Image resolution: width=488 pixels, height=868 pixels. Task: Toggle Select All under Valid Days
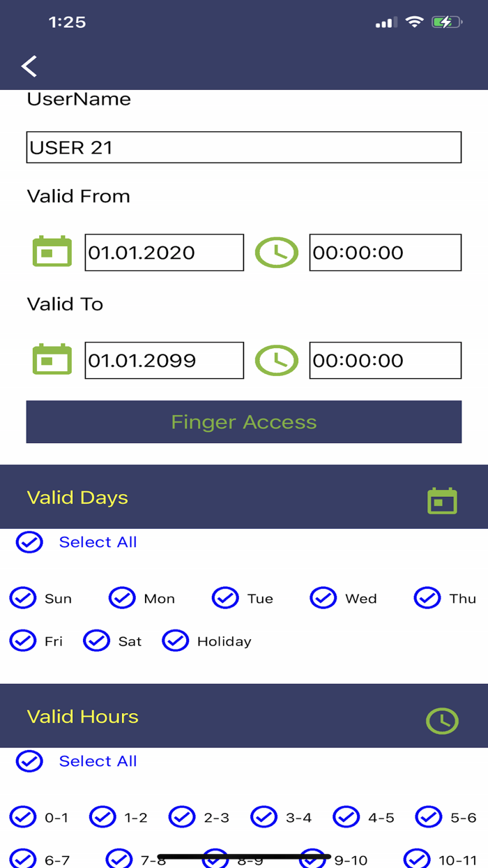[x=29, y=542]
